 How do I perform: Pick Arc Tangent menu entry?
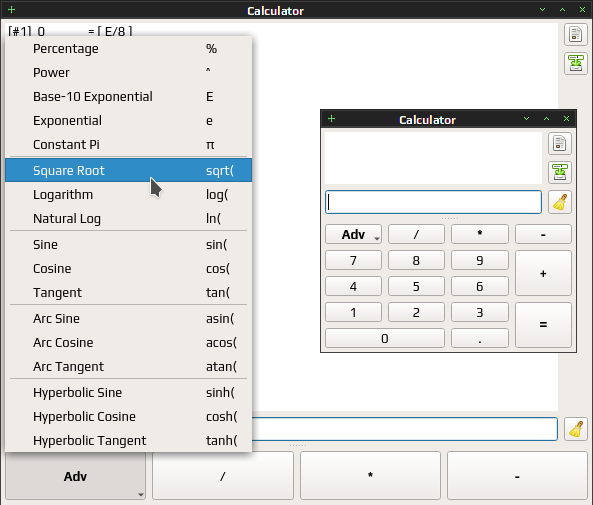(x=128, y=366)
